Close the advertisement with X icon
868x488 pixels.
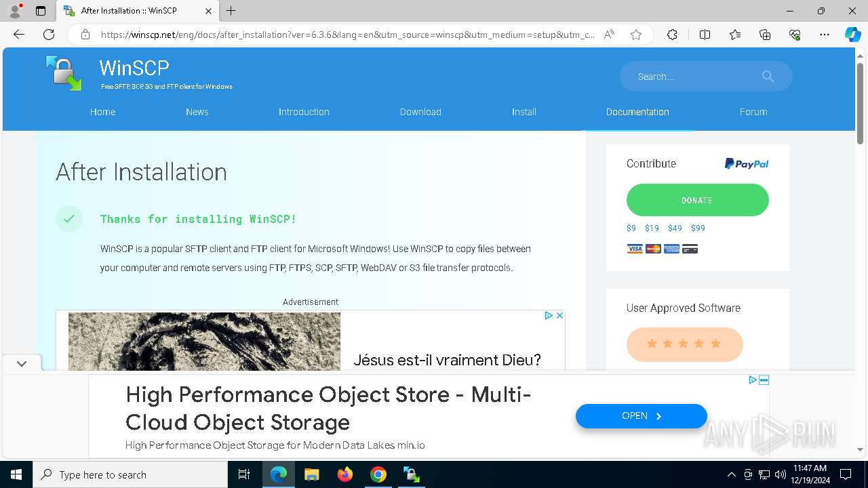pyautogui.click(x=559, y=315)
